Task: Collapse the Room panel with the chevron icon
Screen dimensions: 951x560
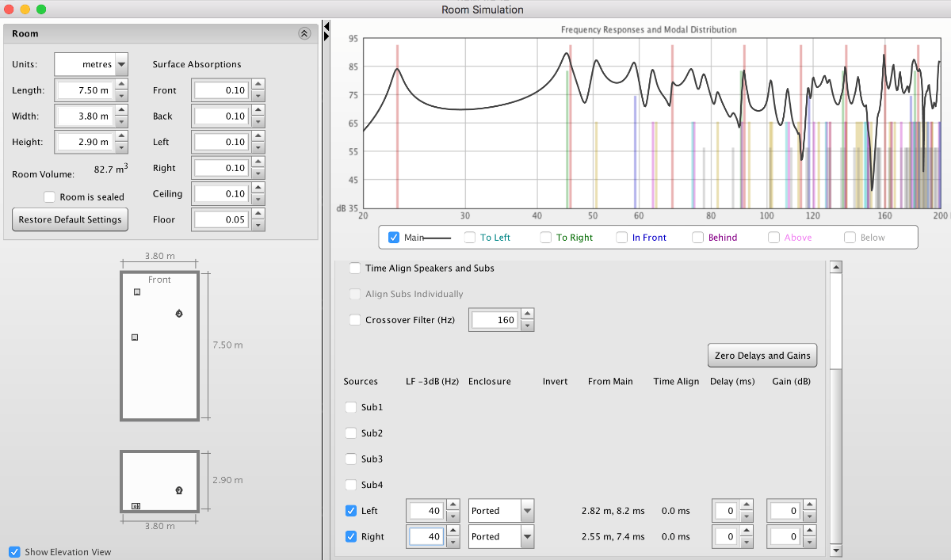Action: [304, 33]
